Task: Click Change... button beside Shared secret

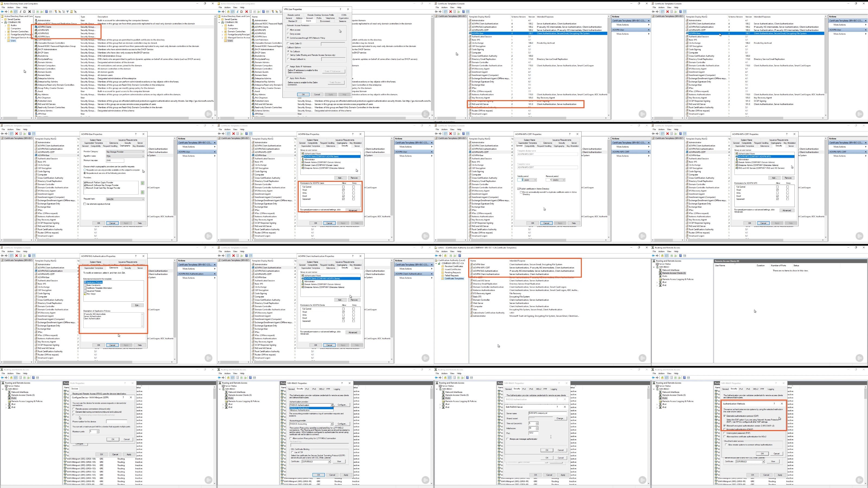Action: coord(560,418)
